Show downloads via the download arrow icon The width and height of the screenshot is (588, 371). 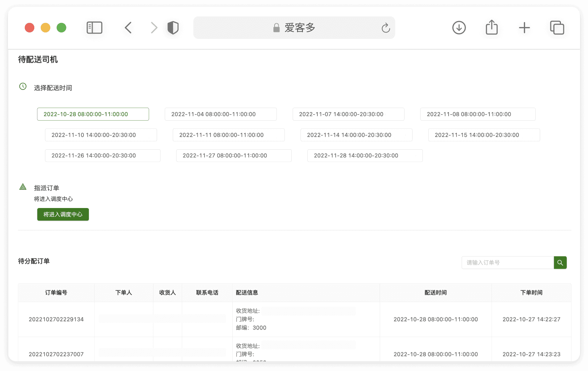(x=459, y=27)
